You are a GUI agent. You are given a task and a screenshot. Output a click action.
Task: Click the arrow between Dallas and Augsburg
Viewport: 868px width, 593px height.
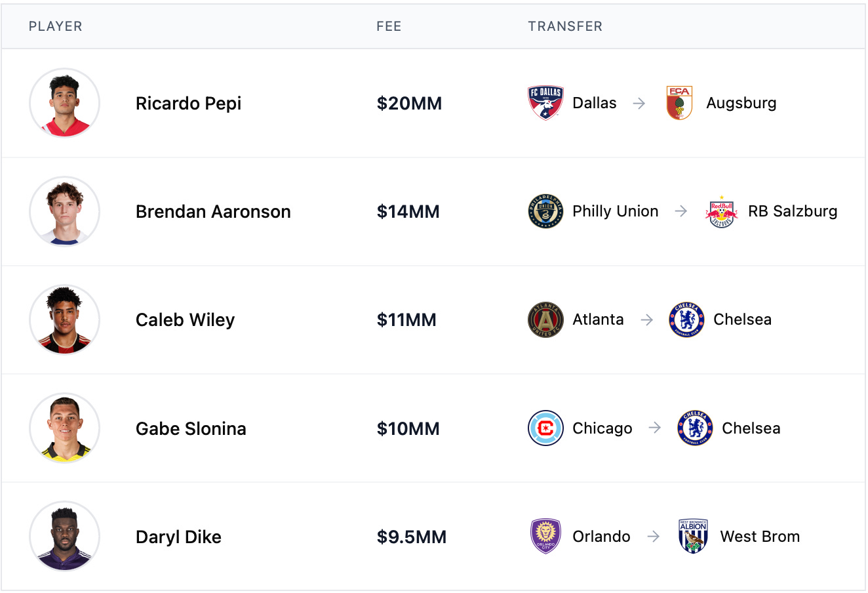(639, 103)
